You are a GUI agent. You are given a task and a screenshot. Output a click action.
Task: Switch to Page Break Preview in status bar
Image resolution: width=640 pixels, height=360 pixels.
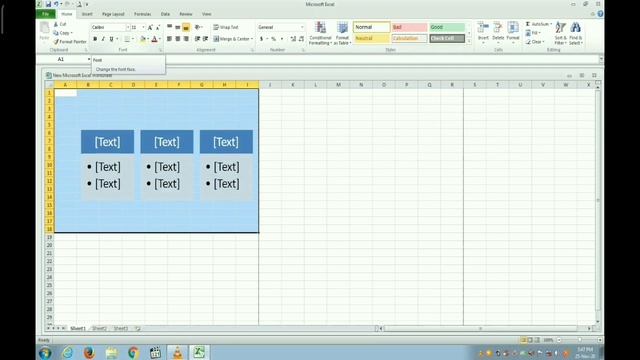pyautogui.click(x=537, y=340)
